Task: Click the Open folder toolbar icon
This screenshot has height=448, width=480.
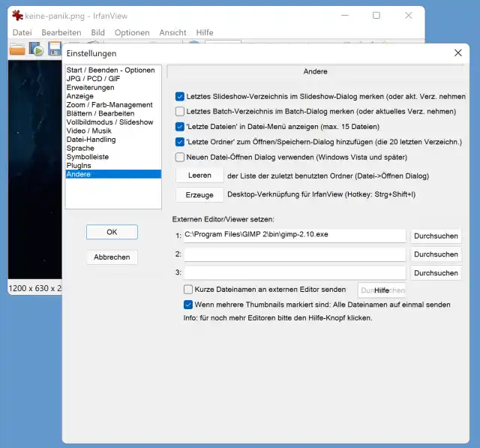Action: coord(17,49)
